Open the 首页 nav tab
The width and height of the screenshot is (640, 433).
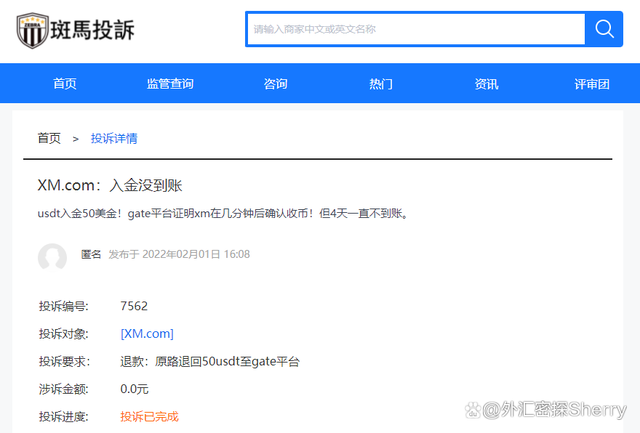(x=65, y=84)
